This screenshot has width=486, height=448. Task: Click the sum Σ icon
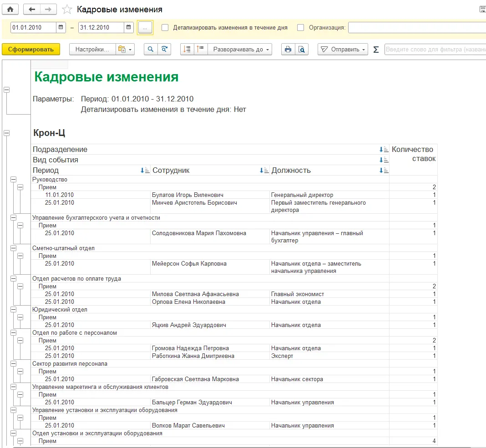pos(376,50)
